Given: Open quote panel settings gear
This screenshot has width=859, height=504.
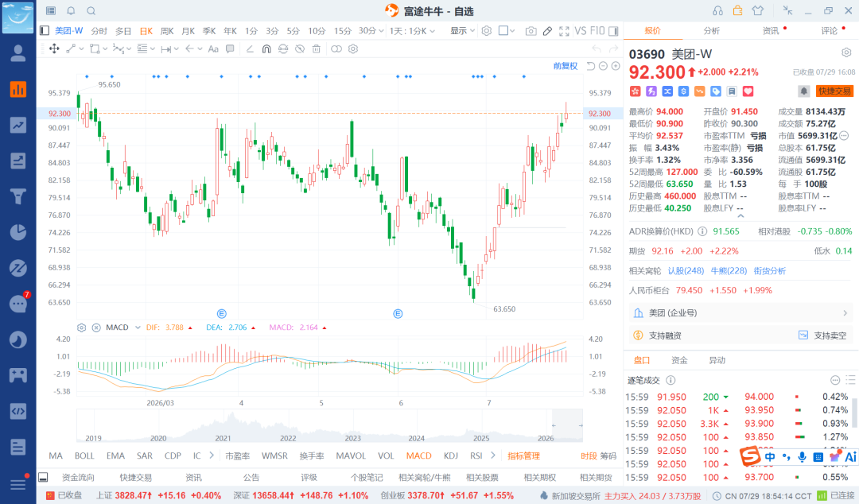Looking at the screenshot, I should tap(846, 52).
